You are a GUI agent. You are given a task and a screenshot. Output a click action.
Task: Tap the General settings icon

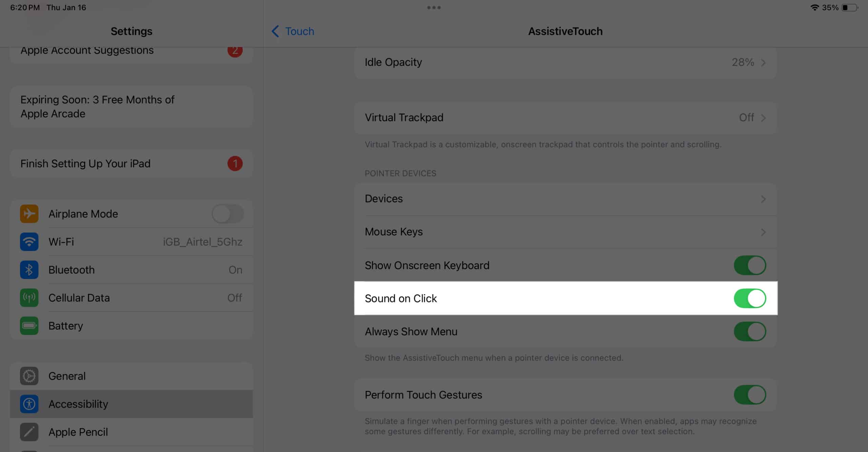[x=30, y=376]
